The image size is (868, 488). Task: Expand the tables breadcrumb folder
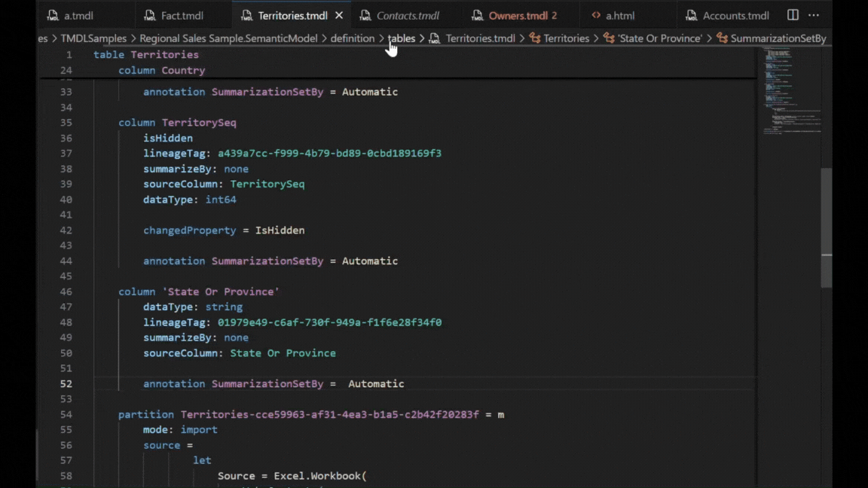[402, 38]
